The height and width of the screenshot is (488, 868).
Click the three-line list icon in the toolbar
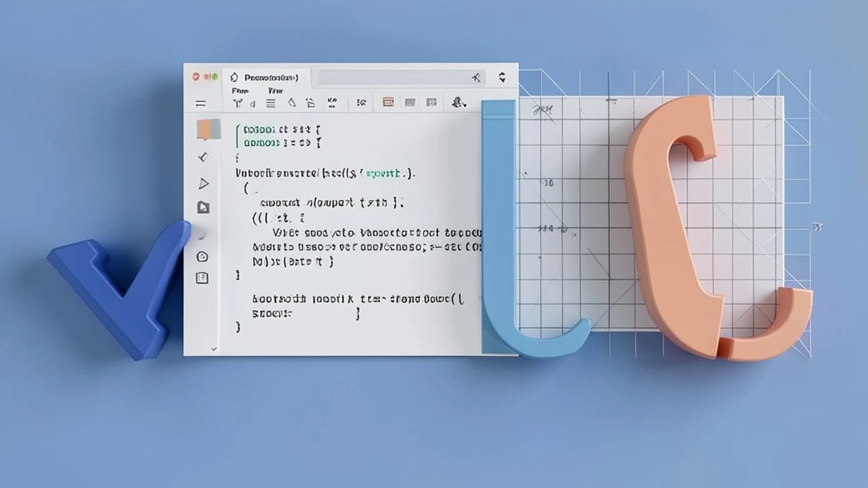point(271,103)
